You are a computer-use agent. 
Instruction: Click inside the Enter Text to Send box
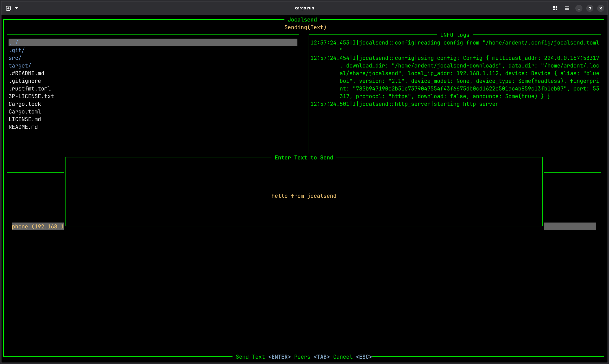coord(304,196)
